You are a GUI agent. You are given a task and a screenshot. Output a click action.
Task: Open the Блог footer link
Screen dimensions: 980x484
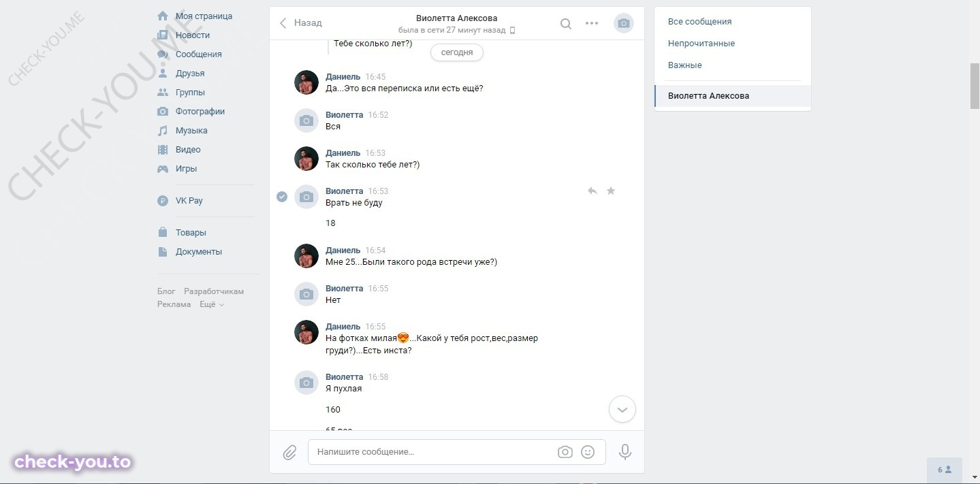click(x=166, y=291)
